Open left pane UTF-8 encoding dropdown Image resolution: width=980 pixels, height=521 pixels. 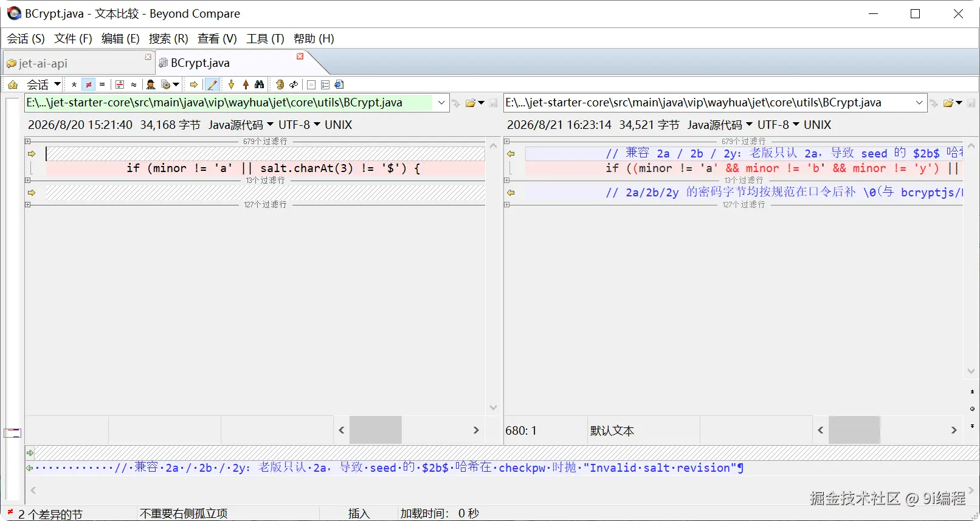[x=299, y=125]
